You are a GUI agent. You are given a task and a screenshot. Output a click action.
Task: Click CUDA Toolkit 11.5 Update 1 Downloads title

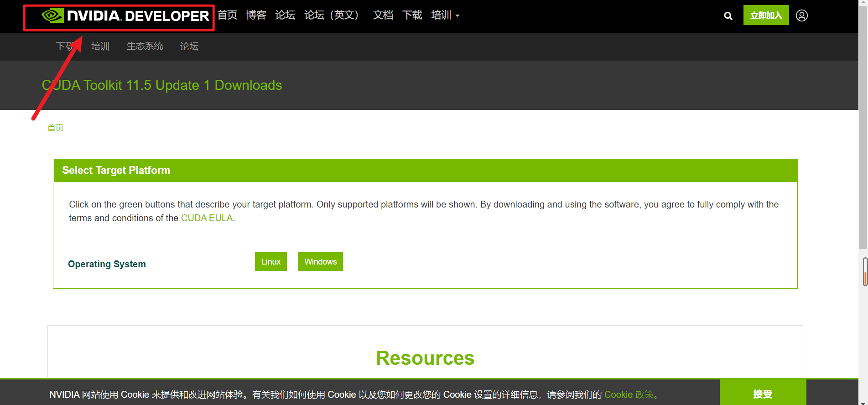[162, 85]
